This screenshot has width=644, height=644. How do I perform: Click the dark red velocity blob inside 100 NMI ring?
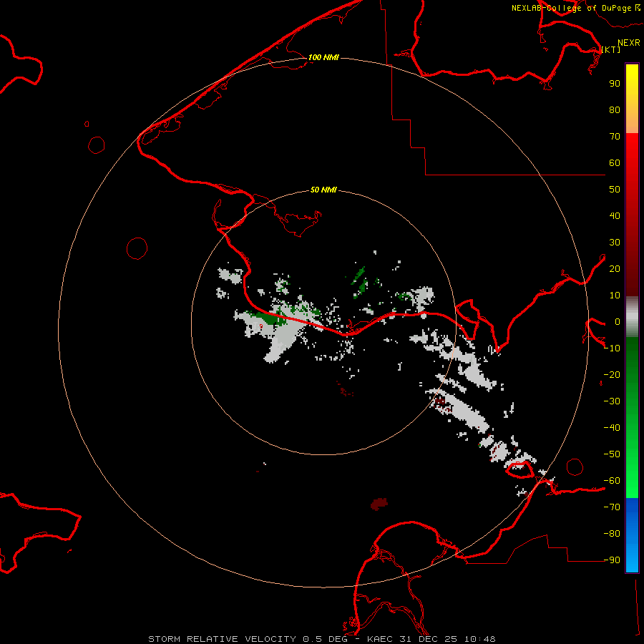(379, 504)
